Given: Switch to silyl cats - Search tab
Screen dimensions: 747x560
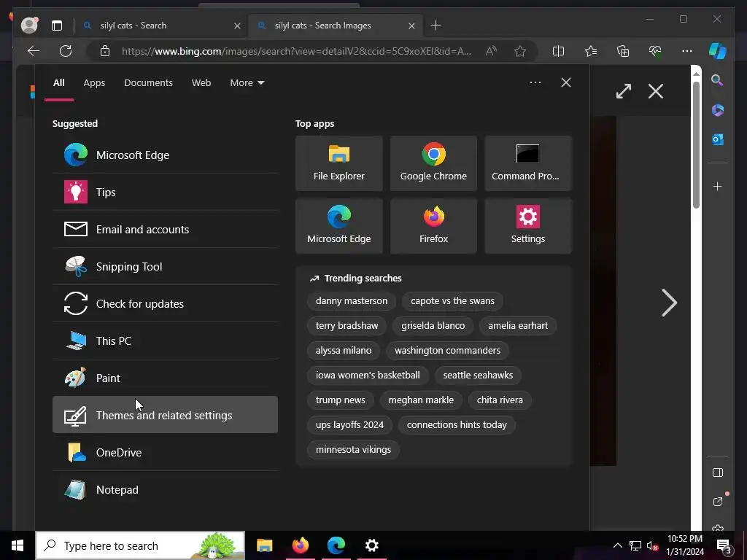Looking at the screenshot, I should point(161,26).
